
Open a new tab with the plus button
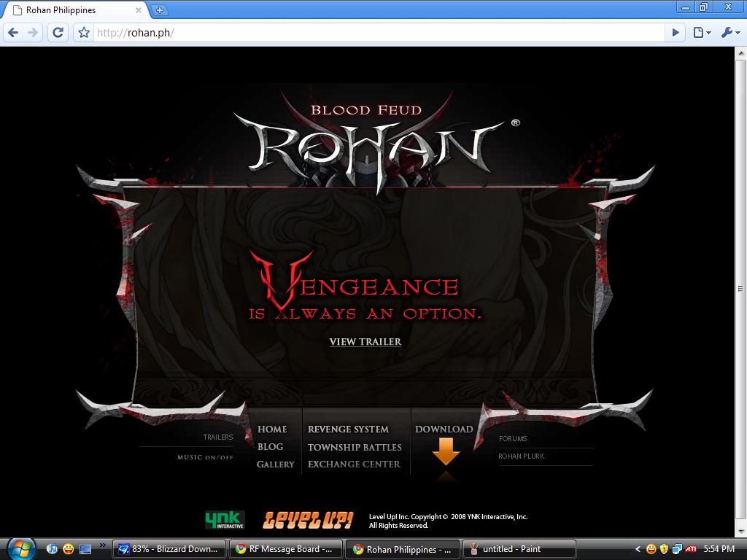point(160,10)
